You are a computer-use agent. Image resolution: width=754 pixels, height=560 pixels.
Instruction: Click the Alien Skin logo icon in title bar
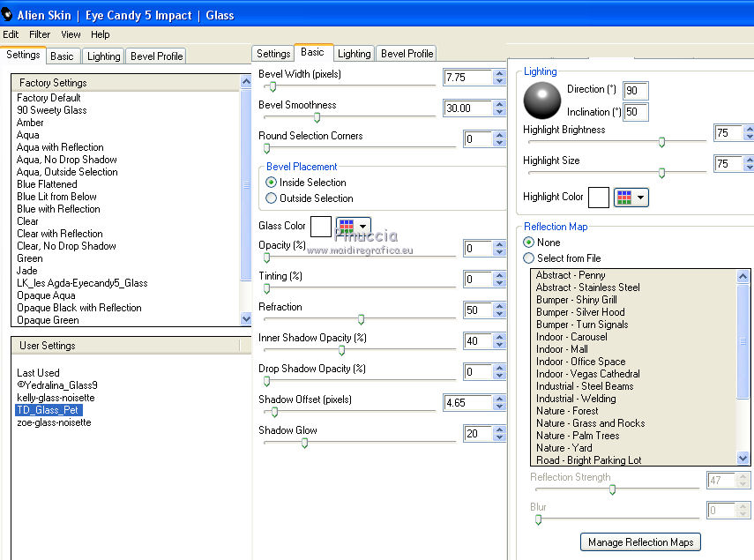point(7,14)
